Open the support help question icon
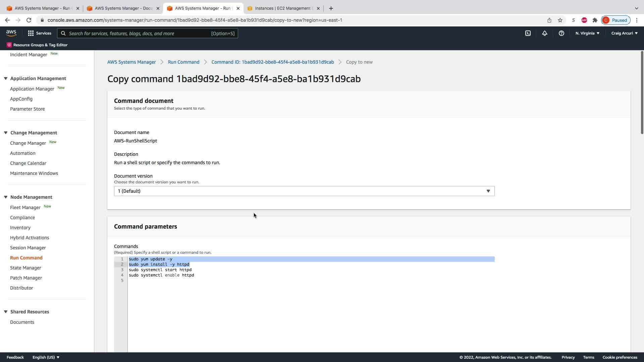Viewport: 644px width, 362px height. [561, 33]
